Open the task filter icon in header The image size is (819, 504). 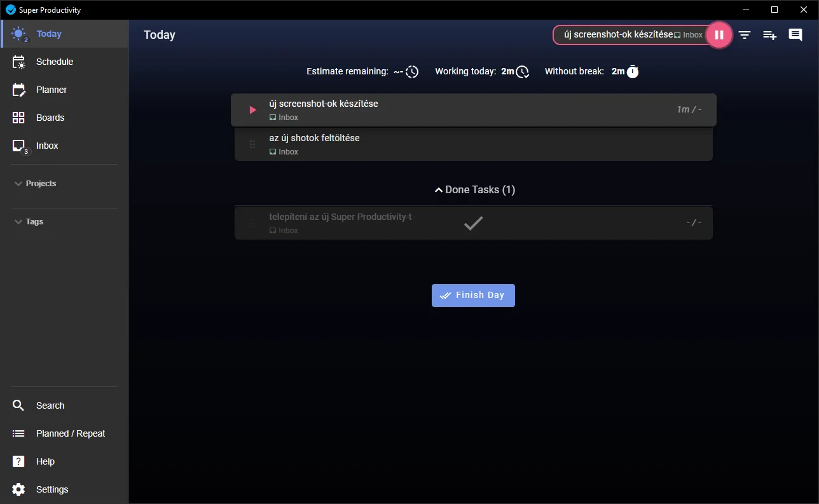745,35
